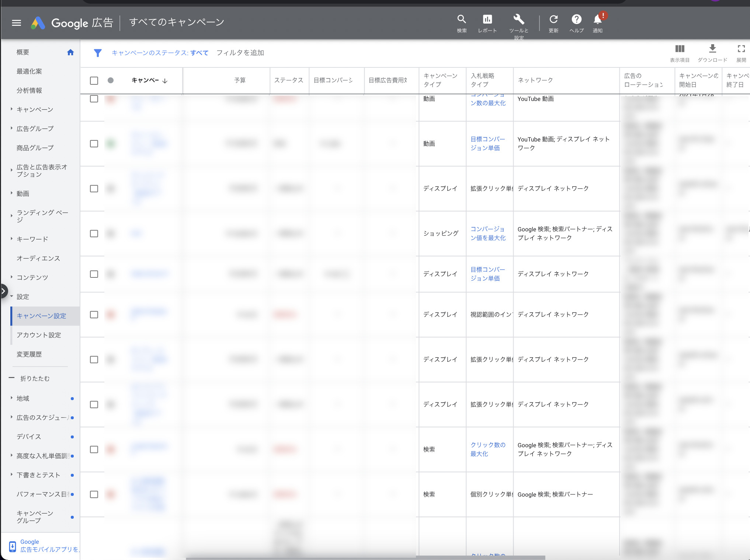The height and width of the screenshot is (560, 750).
Task: Go to 最適化案 in the sidebar
Action: click(29, 71)
